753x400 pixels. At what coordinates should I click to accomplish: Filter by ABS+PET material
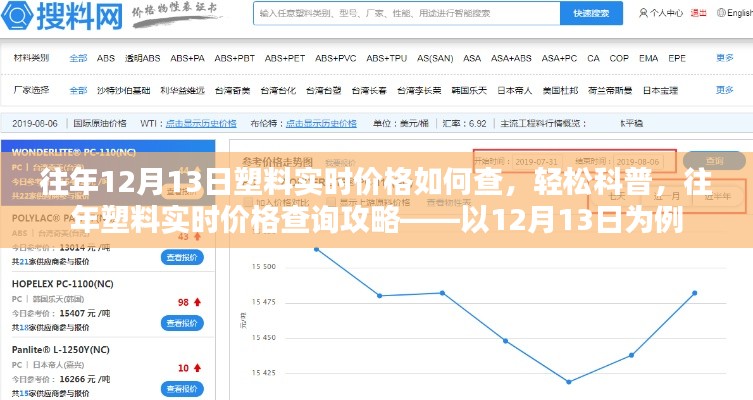[285, 58]
